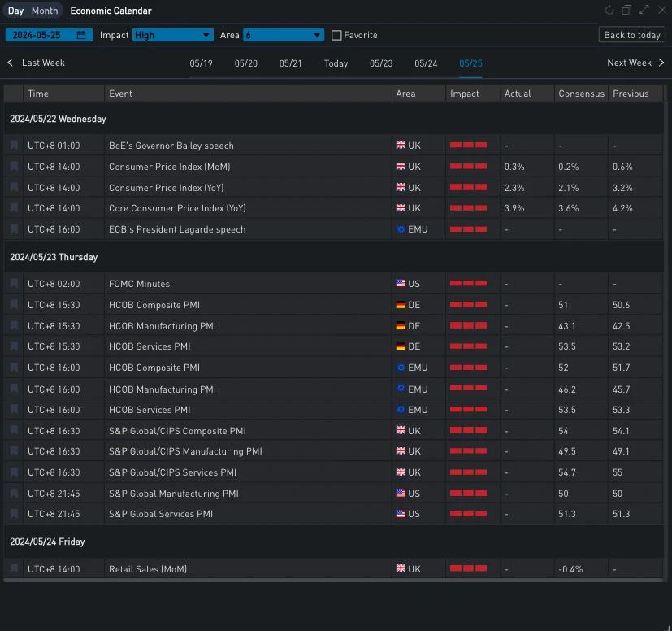
Task: Click the expand fullscreen arrow icon
Action: tap(644, 11)
